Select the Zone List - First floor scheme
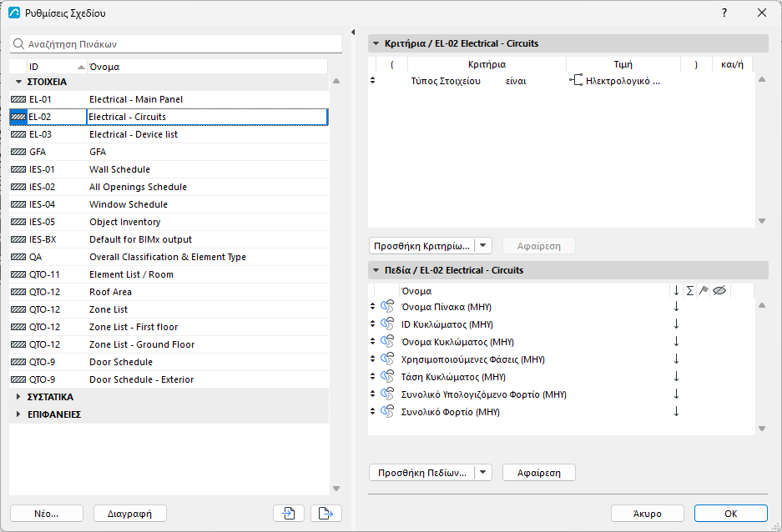This screenshot has height=532, width=782. 169,327
